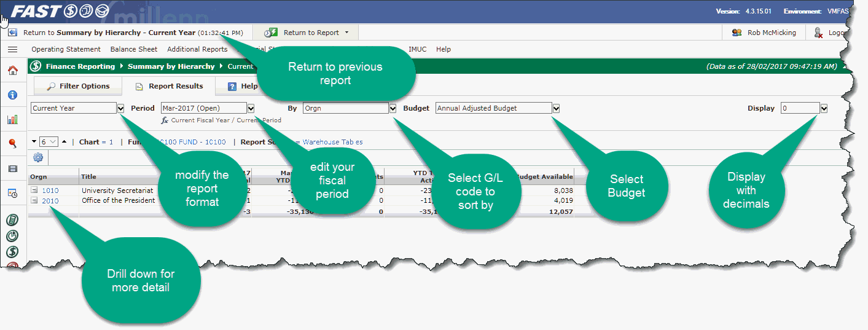Screen dimensions: 868x330
Task: Open the Current Year format dropdown
Action: point(120,108)
